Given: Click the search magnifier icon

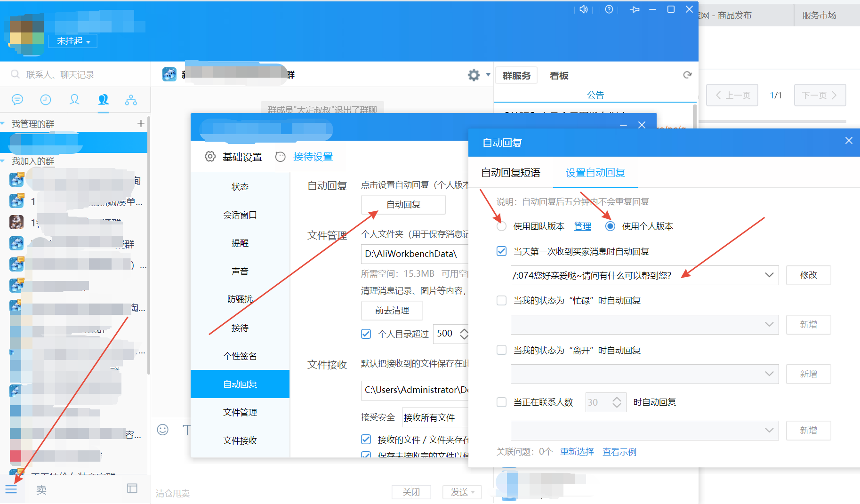Looking at the screenshot, I should (x=15, y=74).
